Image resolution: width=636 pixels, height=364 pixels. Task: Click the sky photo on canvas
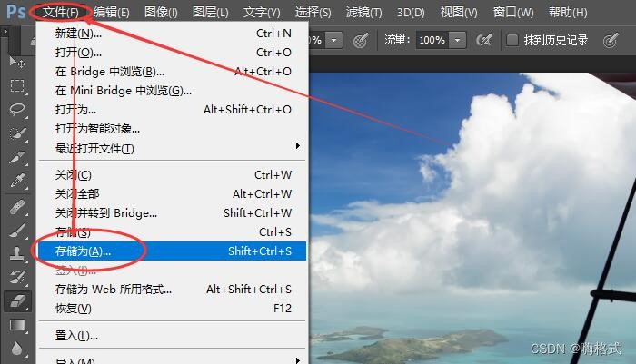pyautogui.click(x=472, y=218)
